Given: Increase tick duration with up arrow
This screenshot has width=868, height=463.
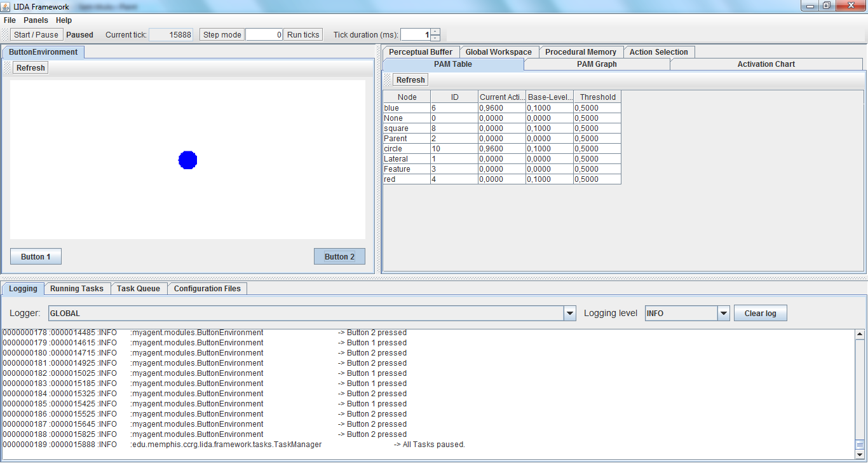Looking at the screenshot, I should (x=435, y=32).
